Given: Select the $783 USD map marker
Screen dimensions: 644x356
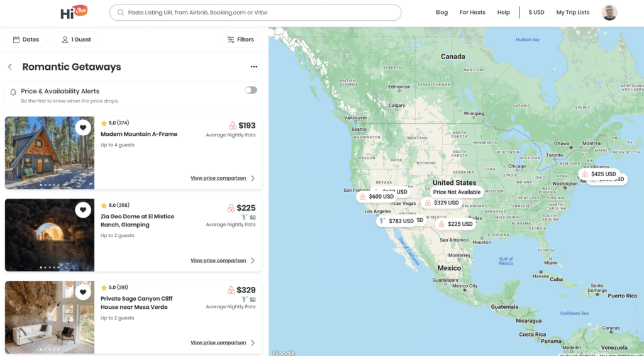Looking at the screenshot, I should 397,221.
